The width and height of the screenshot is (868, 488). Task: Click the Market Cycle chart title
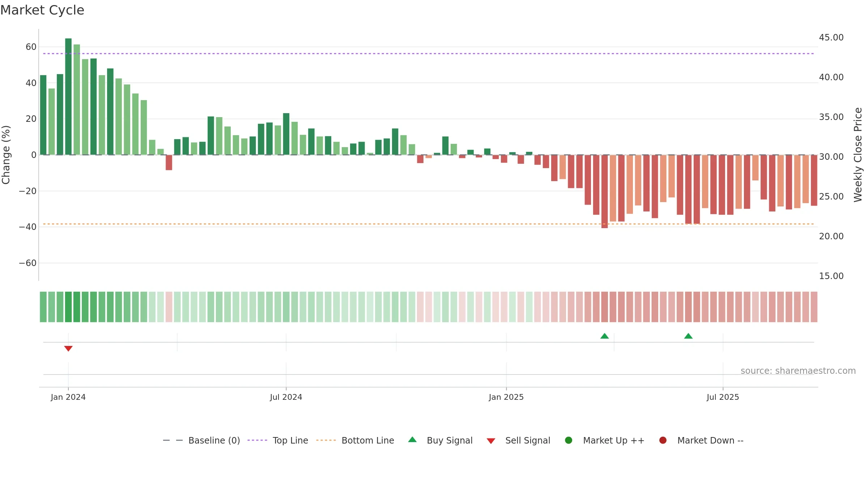tap(42, 10)
